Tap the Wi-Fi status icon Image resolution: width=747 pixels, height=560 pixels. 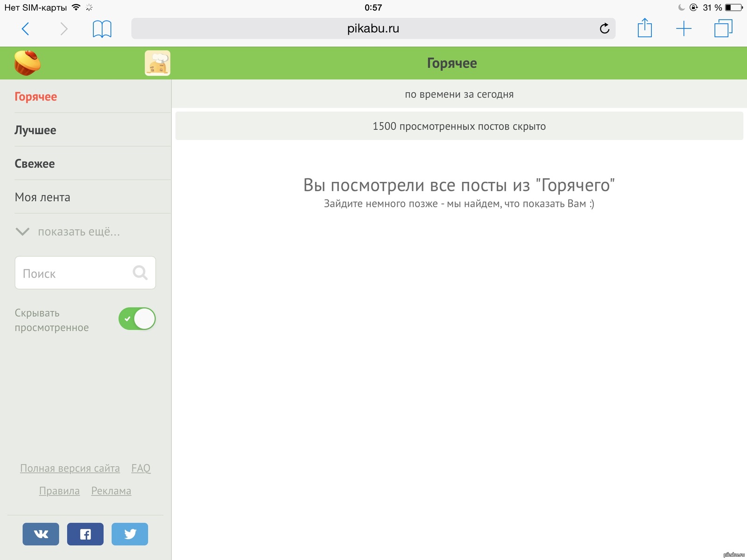(76, 7)
